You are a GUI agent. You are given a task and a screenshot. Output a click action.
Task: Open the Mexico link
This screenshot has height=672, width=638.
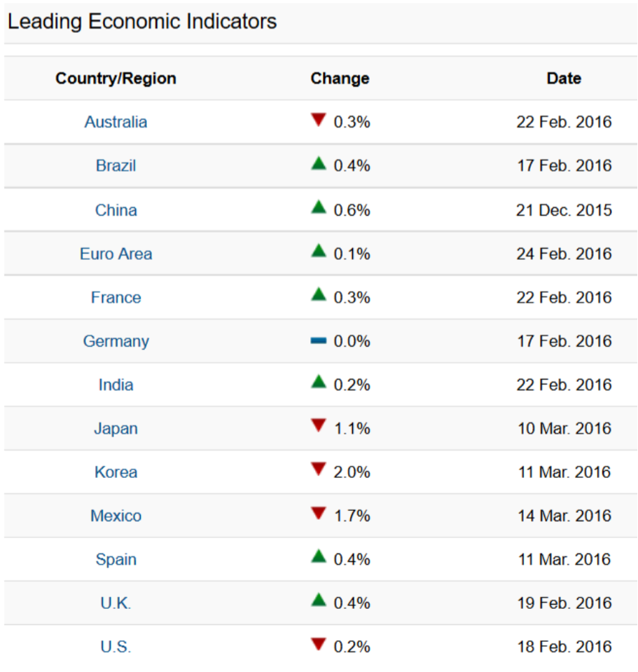(x=116, y=516)
